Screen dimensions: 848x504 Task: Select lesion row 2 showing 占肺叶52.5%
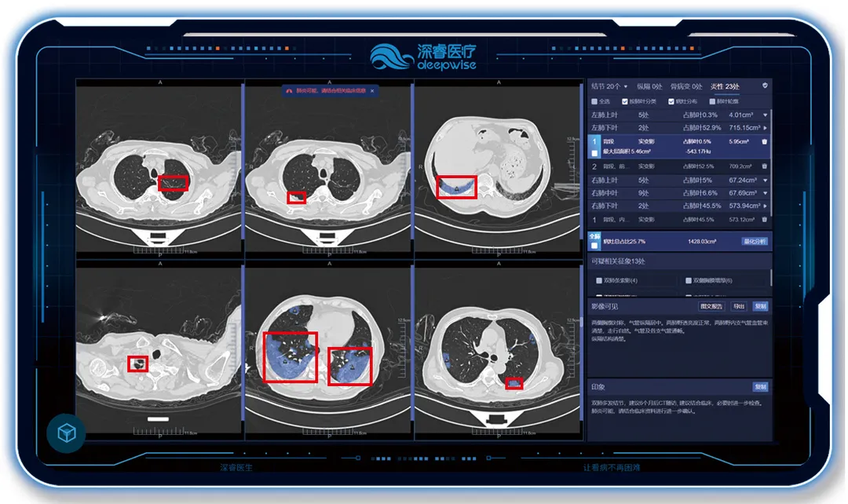(x=679, y=166)
